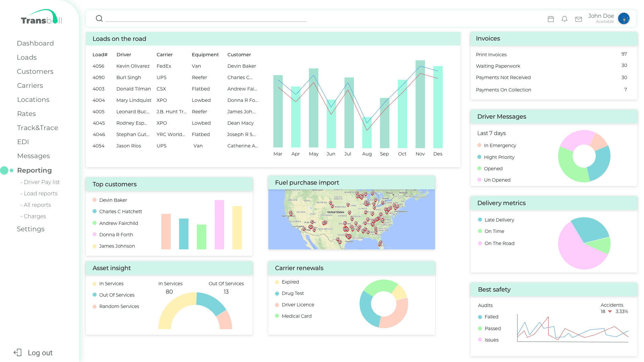Go to Loads in the sidebar
The width and height of the screenshot is (644, 362).
27,57
